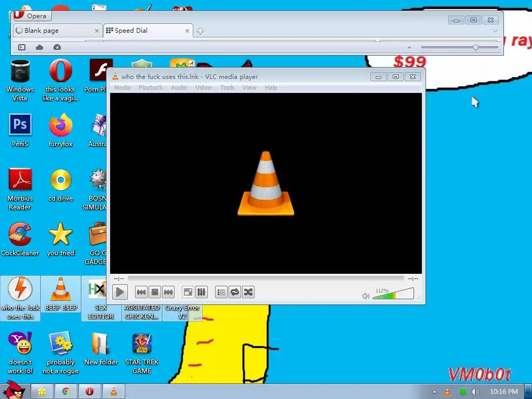Skip to next media in VLC

pyautogui.click(x=168, y=292)
